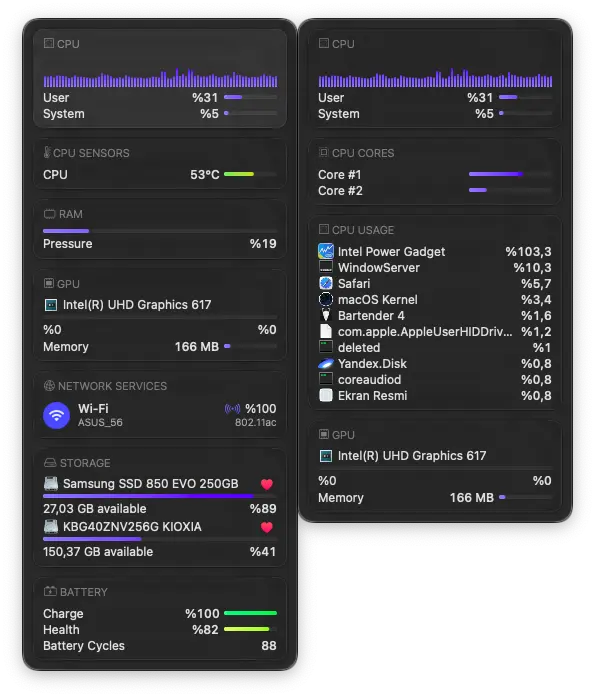Click the %41 KIOXIA disk usage value
The height and width of the screenshot is (697, 595).
(x=263, y=552)
